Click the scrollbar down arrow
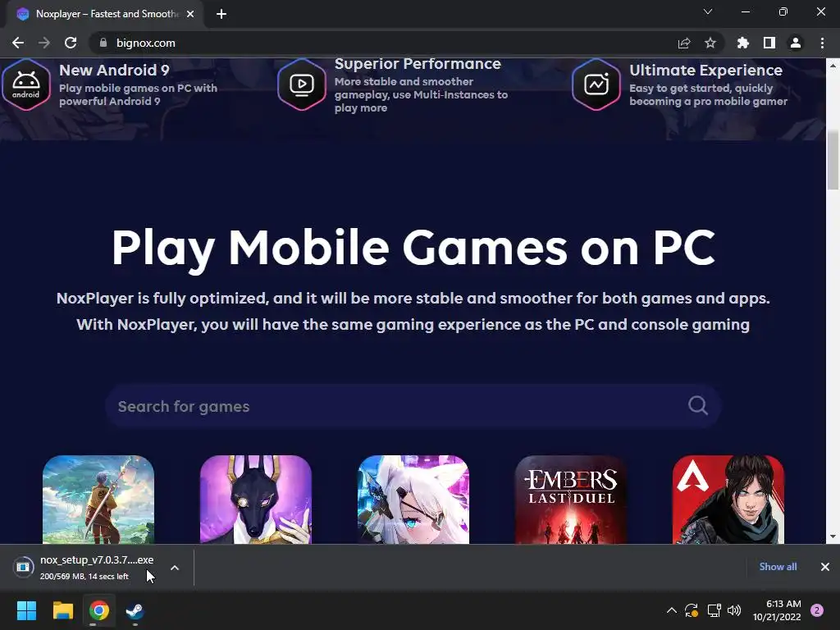 [833, 536]
